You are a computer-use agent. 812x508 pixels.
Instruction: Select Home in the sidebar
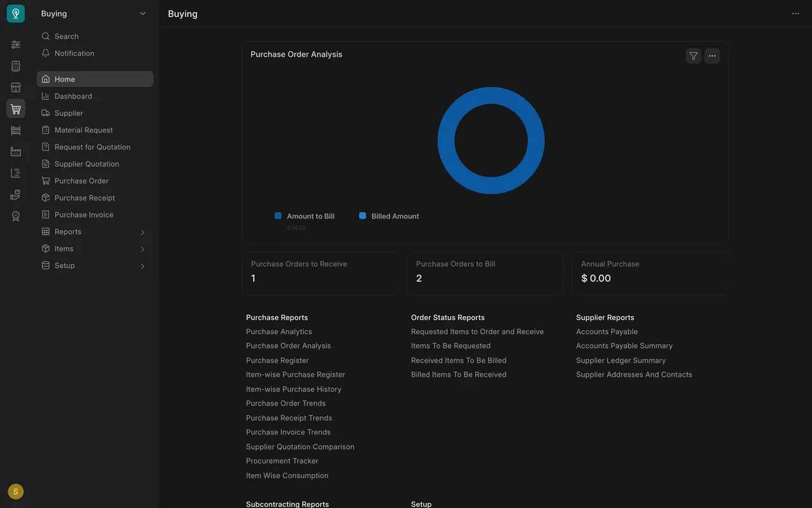(95, 79)
